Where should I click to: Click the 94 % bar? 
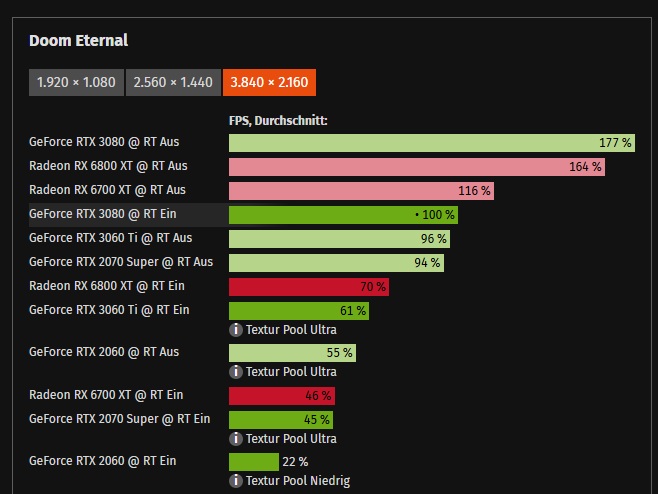(336, 263)
